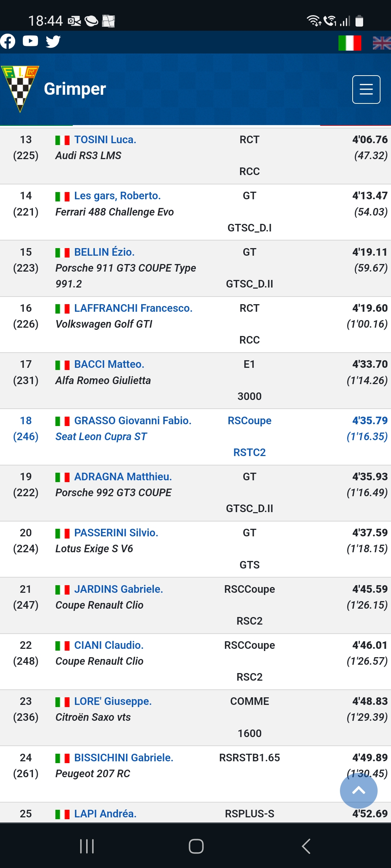Open driver TOSINI Luca's profile
Viewport: 391px width, 868px height.
pyautogui.click(x=105, y=140)
